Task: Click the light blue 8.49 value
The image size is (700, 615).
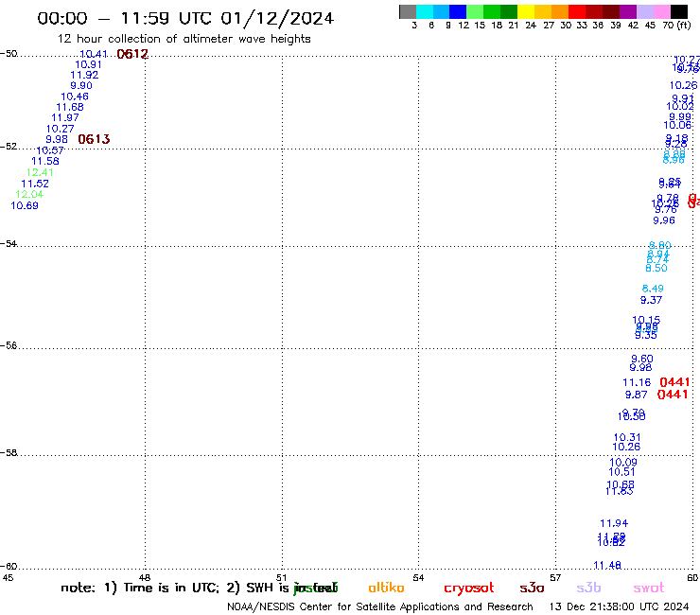Action: [653, 289]
